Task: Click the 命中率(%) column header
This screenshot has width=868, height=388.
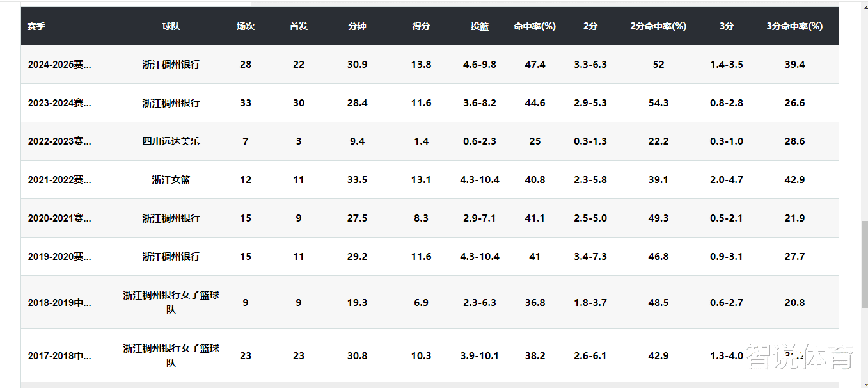Action: pyautogui.click(x=535, y=26)
